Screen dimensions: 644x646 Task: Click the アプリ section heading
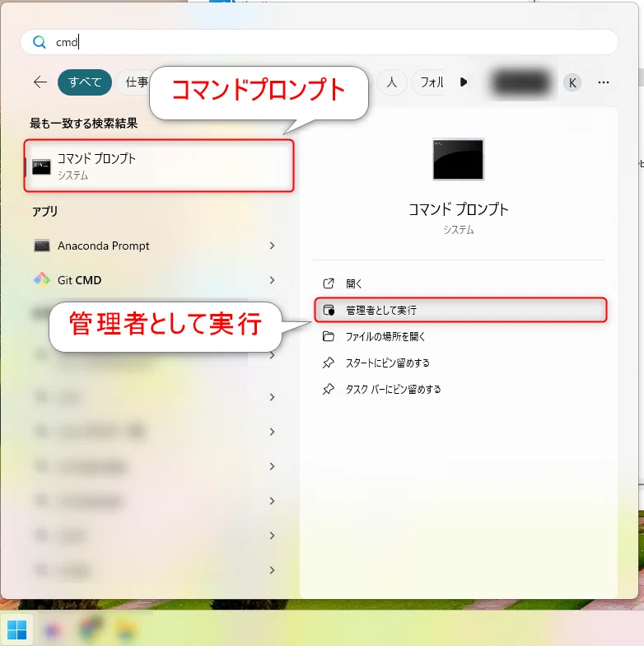point(44,211)
